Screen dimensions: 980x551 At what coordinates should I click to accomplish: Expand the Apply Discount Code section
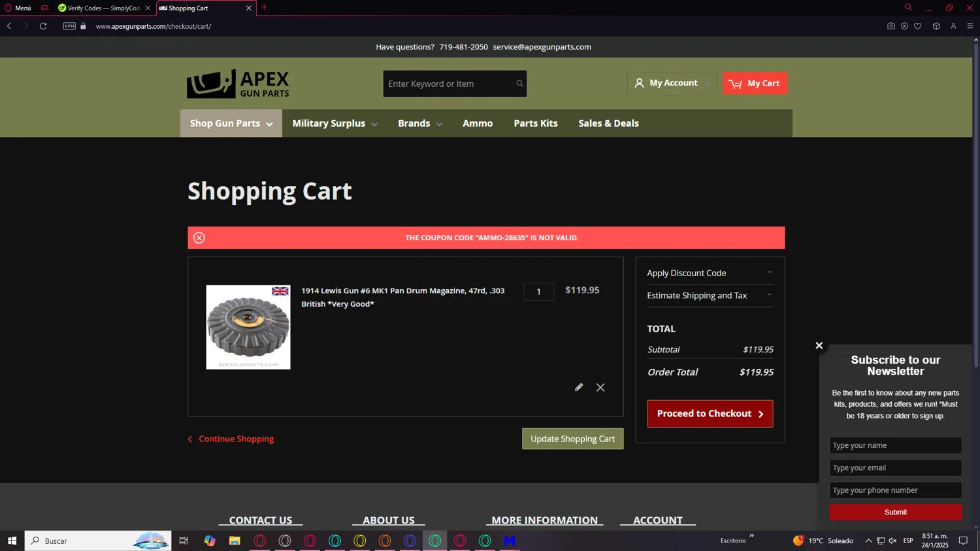coord(710,273)
